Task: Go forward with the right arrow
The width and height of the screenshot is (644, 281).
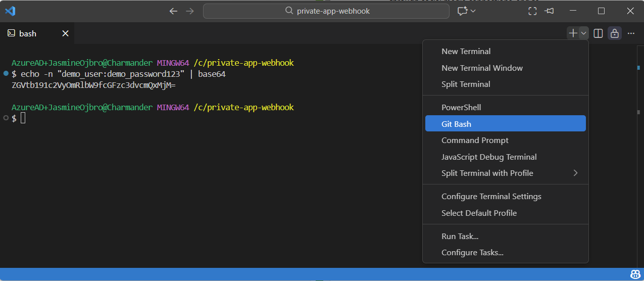Action: click(189, 11)
